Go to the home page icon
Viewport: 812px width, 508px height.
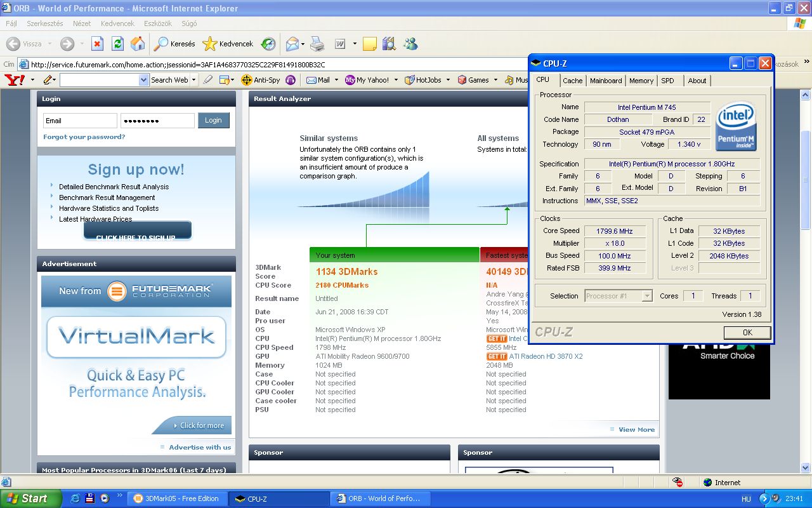(138, 44)
